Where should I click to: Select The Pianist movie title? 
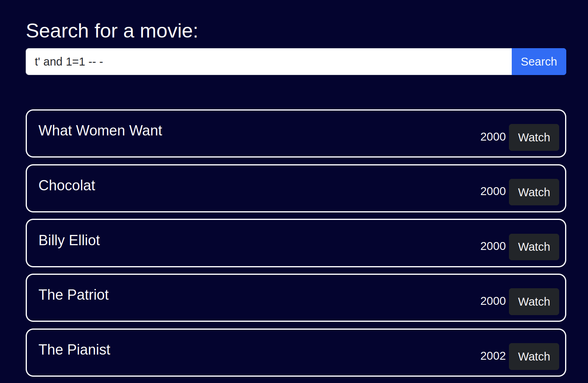(74, 350)
